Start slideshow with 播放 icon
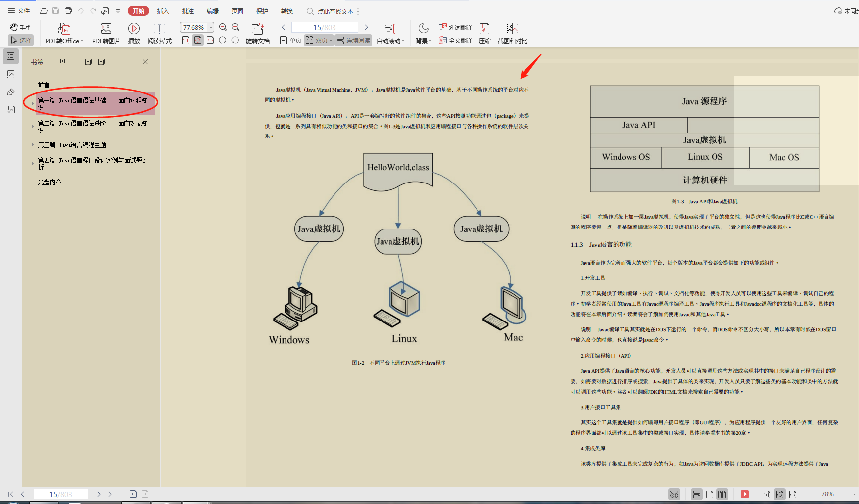Image resolution: width=859 pixels, height=504 pixels. click(x=134, y=34)
